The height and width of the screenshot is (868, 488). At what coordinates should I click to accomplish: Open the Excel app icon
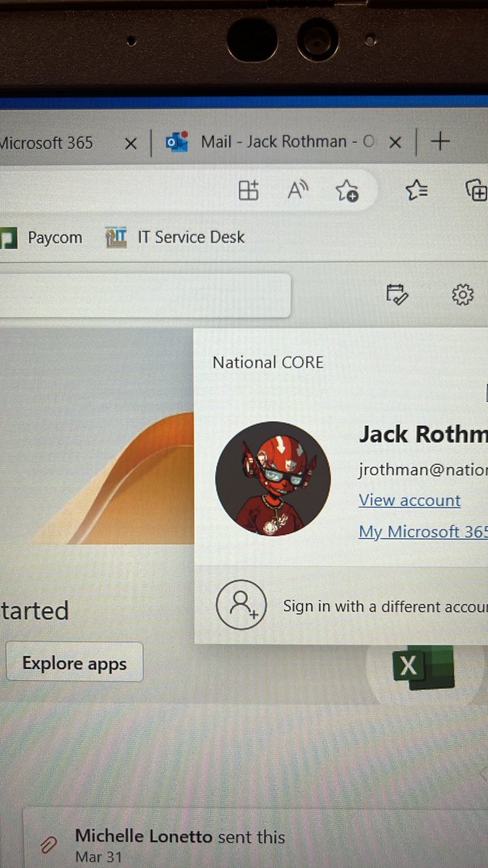[422, 665]
